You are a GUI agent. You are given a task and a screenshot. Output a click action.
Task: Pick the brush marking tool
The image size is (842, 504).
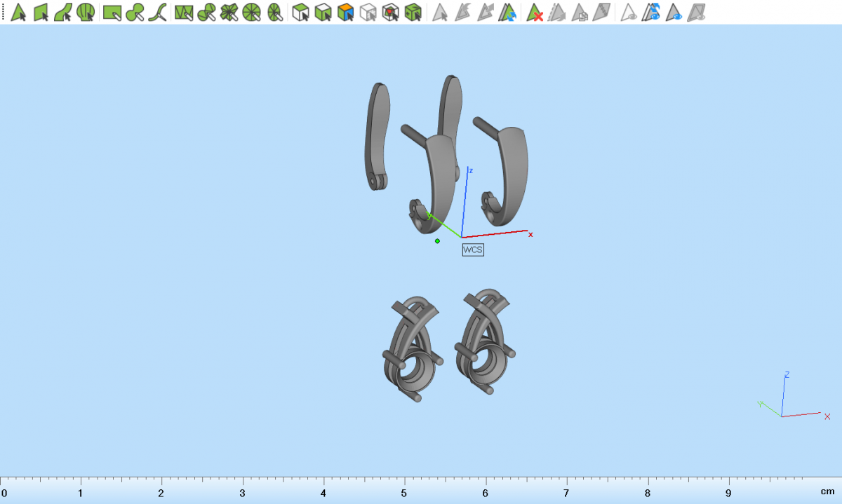tap(135, 12)
